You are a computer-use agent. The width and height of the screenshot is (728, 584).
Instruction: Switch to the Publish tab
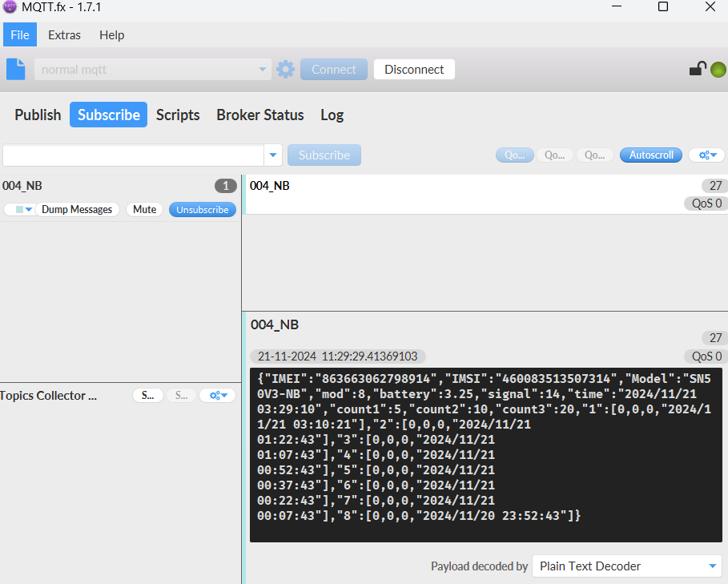(x=38, y=115)
